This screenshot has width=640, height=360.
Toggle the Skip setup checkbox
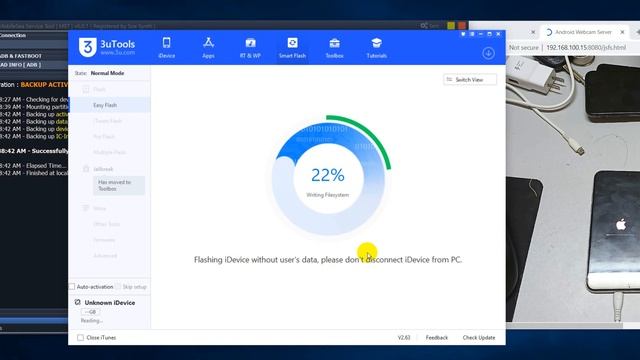coord(118,287)
